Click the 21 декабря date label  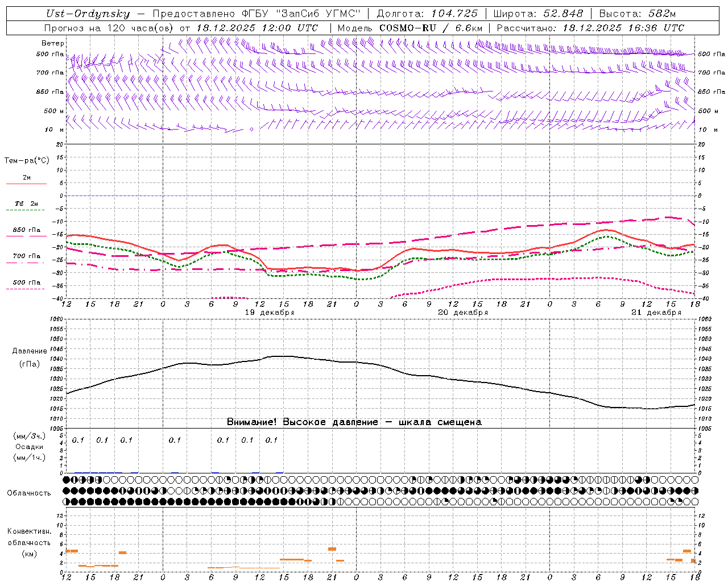(656, 313)
